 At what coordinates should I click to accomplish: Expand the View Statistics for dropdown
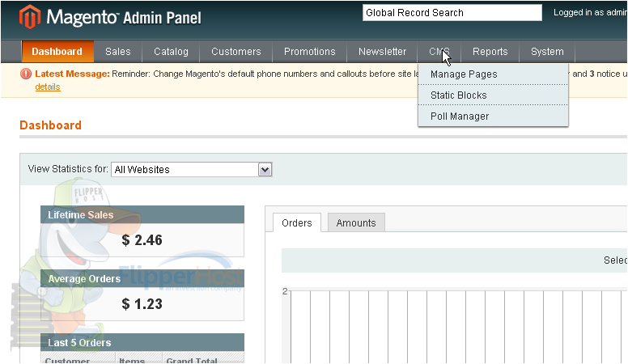(x=192, y=169)
